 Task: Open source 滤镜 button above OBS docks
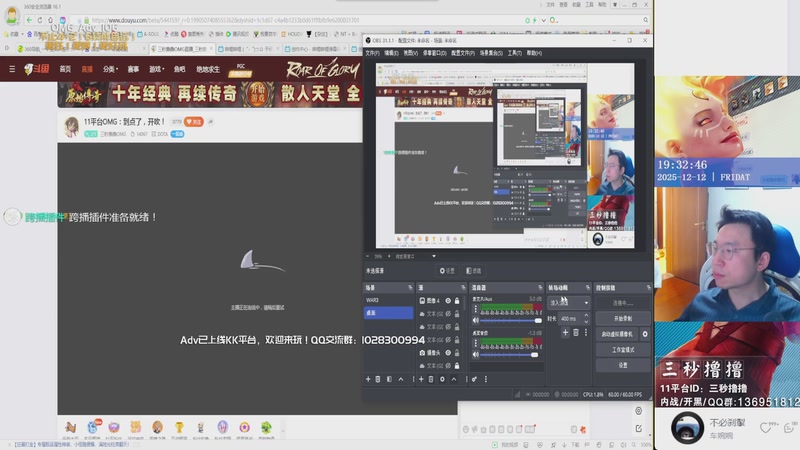pyautogui.click(x=473, y=271)
